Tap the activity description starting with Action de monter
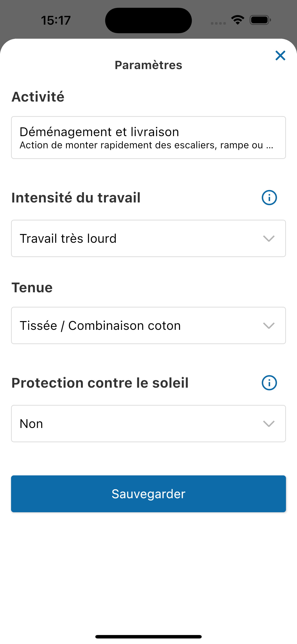This screenshot has width=297, height=644. pos(146,145)
